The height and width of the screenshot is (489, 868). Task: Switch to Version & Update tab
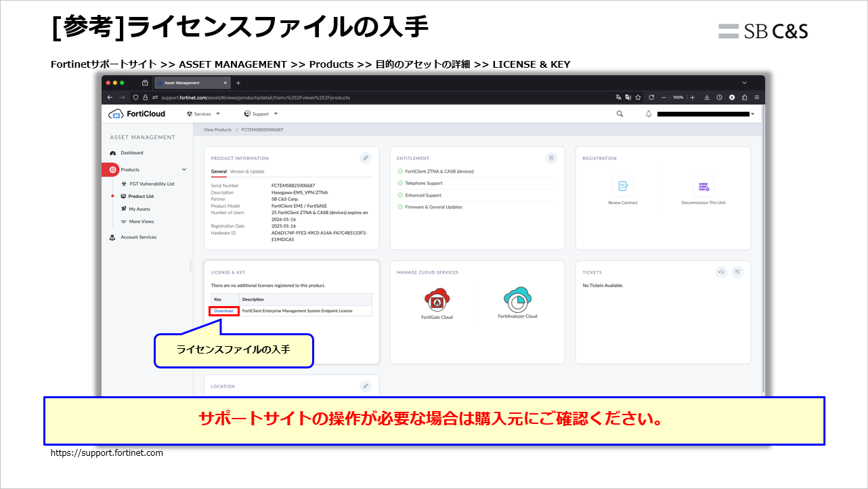[247, 171]
